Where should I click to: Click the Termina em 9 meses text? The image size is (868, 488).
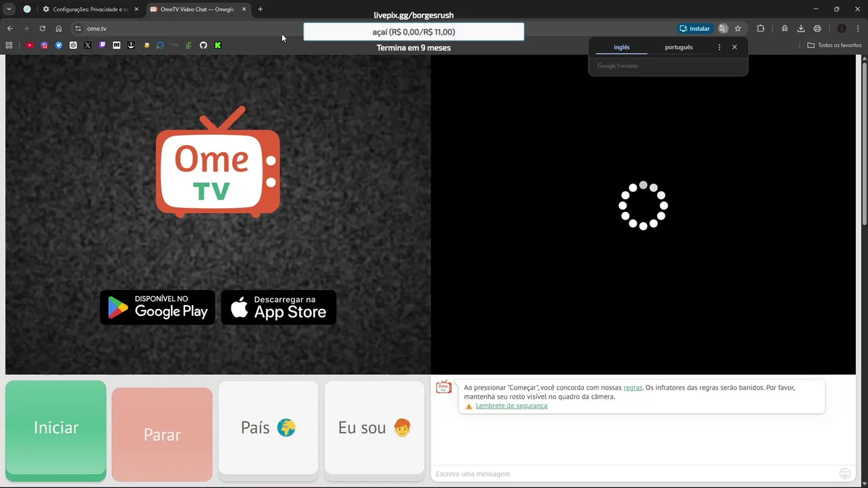[x=414, y=47]
